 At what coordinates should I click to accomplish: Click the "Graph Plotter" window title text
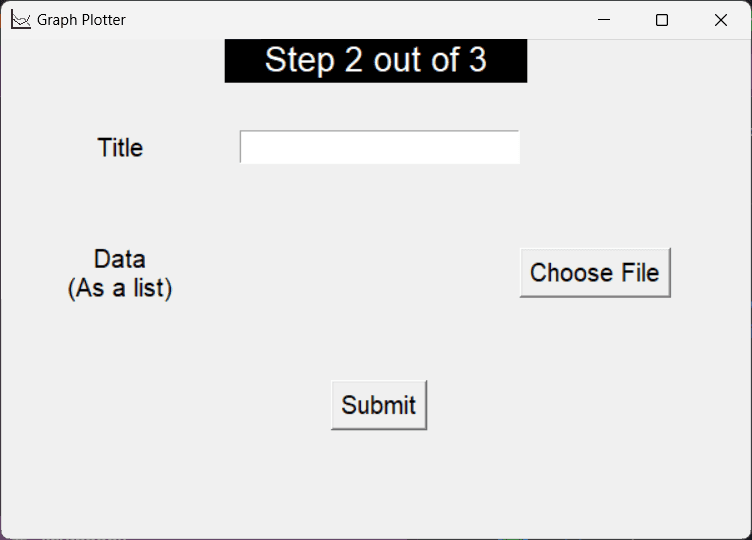pyautogui.click(x=81, y=20)
